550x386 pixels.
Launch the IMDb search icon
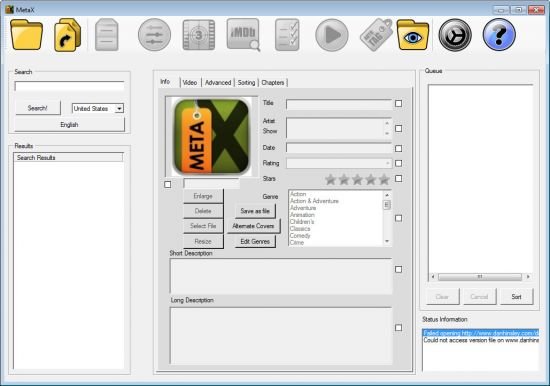[244, 35]
